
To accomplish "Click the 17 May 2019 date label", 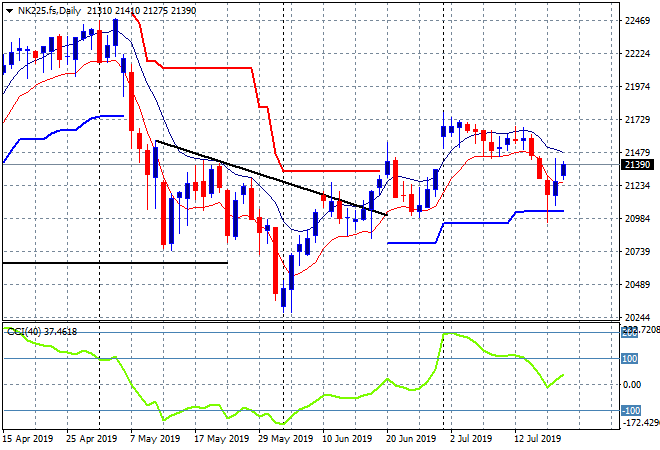I will (x=222, y=439).
